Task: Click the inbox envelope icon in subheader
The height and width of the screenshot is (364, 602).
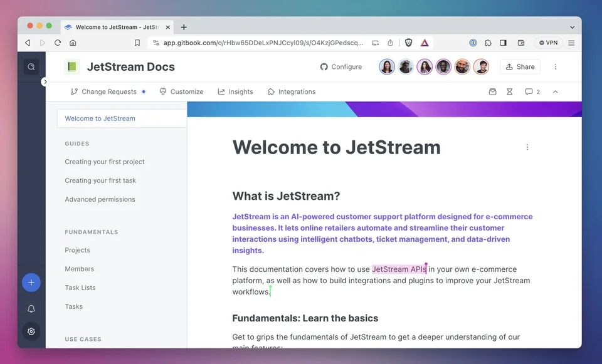Action: [x=493, y=91]
